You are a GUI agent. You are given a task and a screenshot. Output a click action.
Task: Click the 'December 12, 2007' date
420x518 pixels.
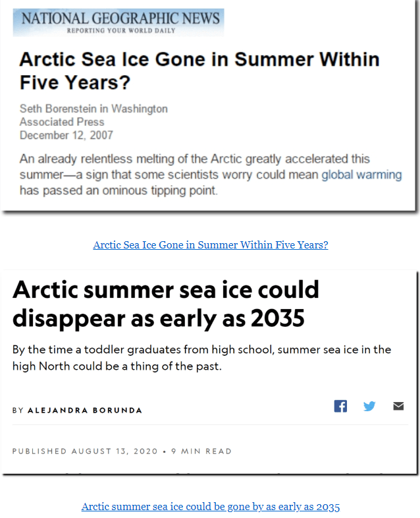click(x=66, y=135)
